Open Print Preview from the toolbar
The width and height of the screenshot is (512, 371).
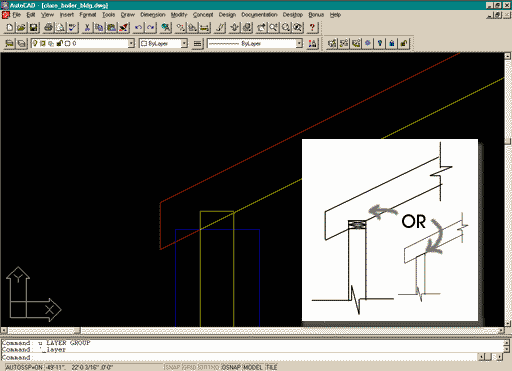click(x=61, y=28)
